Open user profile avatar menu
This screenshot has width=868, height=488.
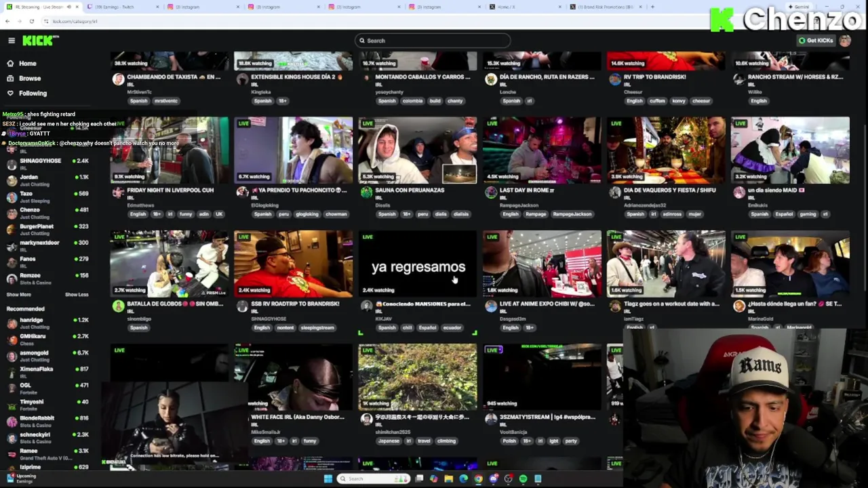[845, 41]
